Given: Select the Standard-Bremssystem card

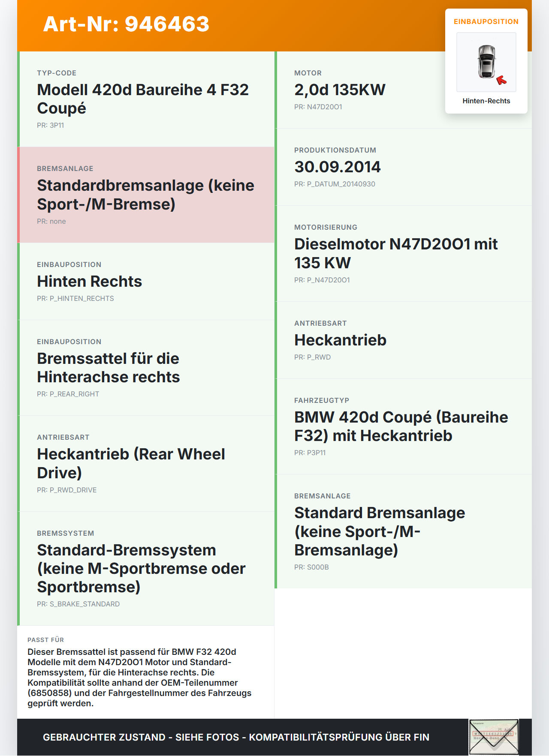Looking at the screenshot, I should point(146,569).
